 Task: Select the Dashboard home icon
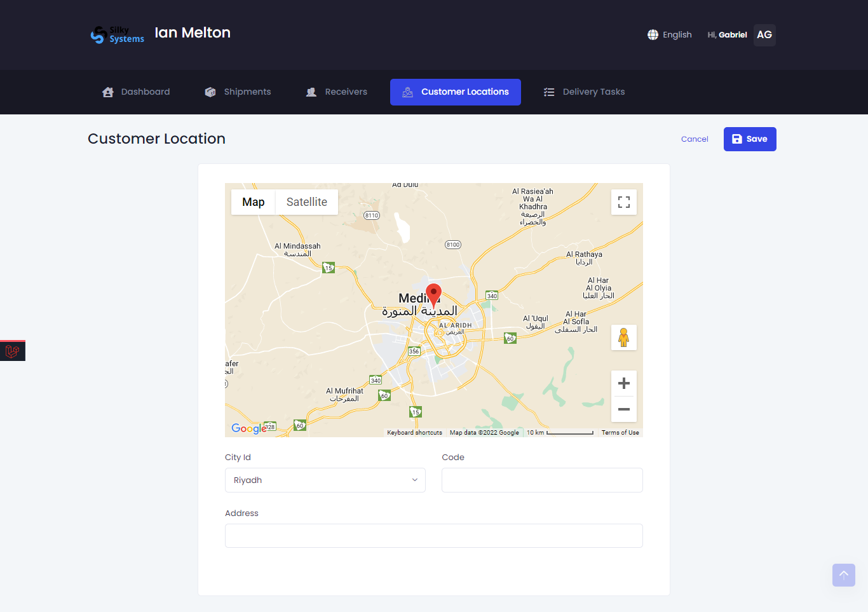click(x=107, y=92)
